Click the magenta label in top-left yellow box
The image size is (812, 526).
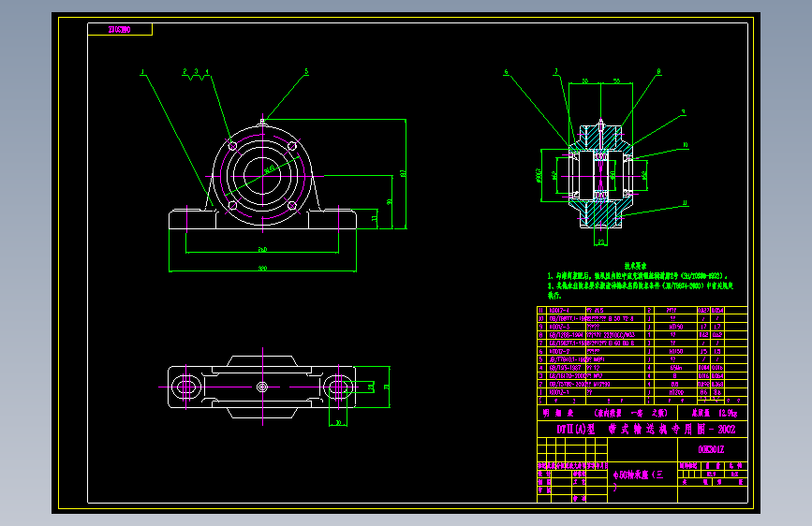coord(120,30)
